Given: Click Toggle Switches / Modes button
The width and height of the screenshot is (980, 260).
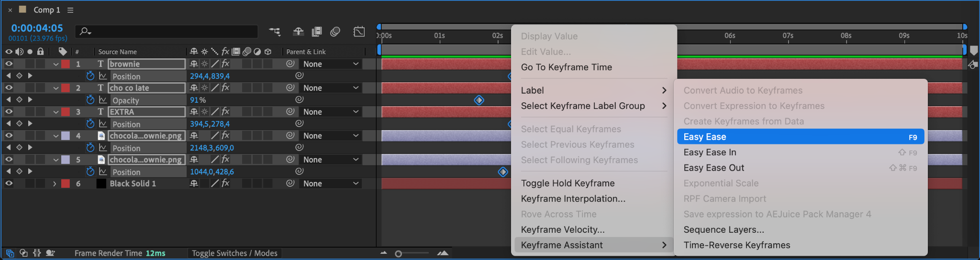Looking at the screenshot, I should (x=234, y=253).
